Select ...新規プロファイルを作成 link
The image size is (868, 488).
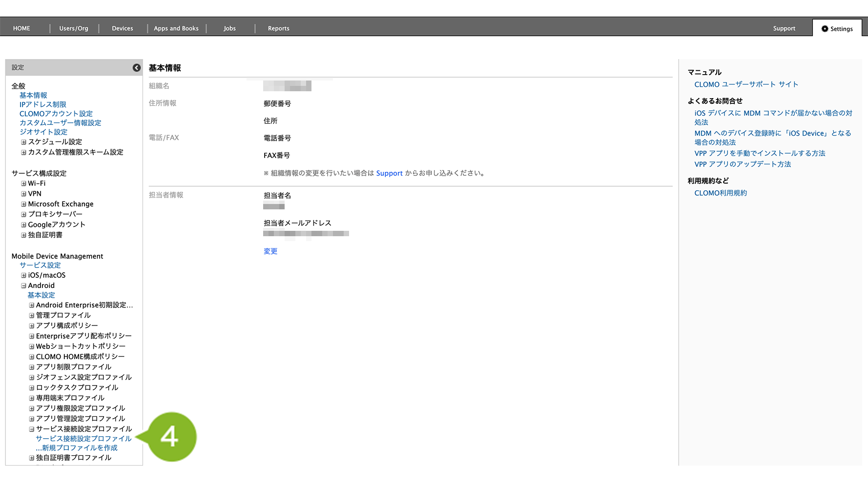coord(77,448)
